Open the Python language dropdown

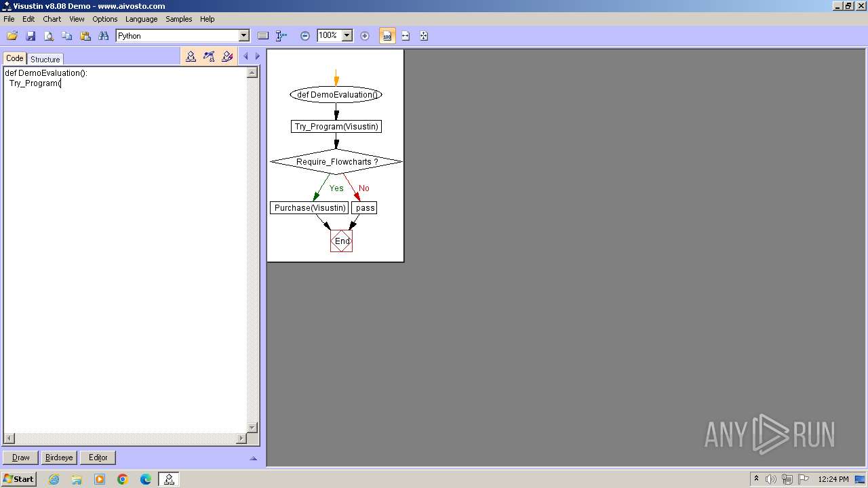[x=244, y=36]
